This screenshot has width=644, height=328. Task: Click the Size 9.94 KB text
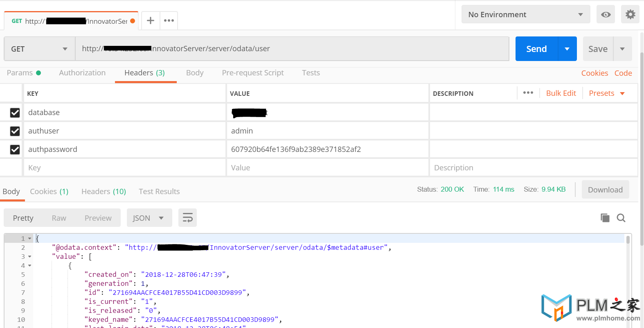(x=545, y=190)
